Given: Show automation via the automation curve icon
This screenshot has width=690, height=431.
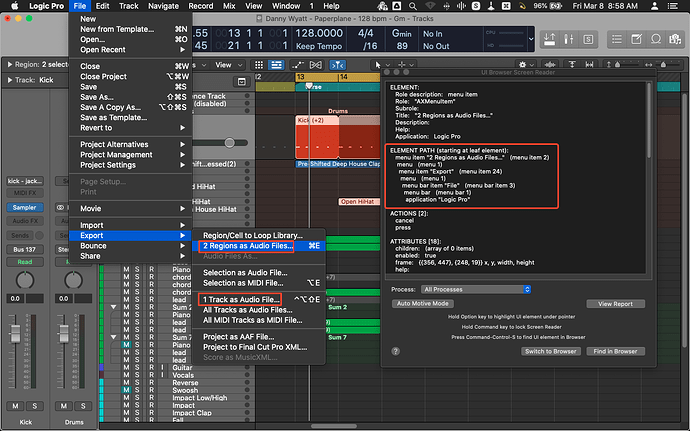Looking at the screenshot, I should (298, 65).
